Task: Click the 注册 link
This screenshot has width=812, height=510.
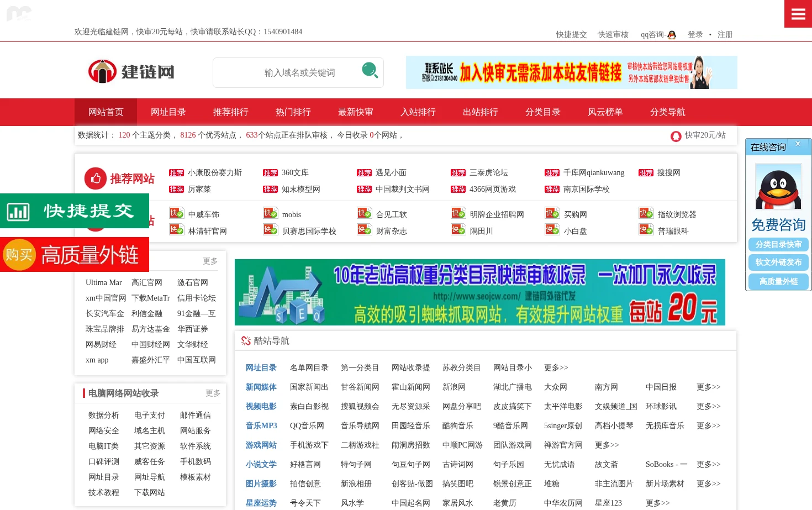Action: [725, 35]
